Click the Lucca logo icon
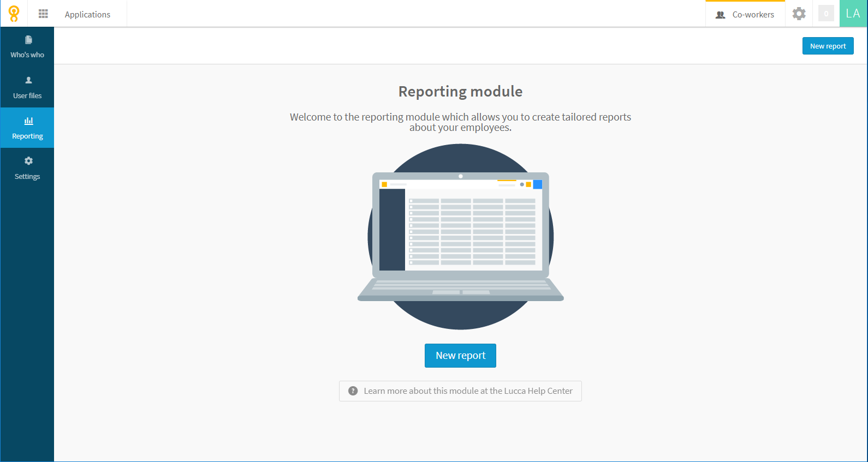Image resolution: width=868 pixels, height=462 pixels. click(x=14, y=14)
